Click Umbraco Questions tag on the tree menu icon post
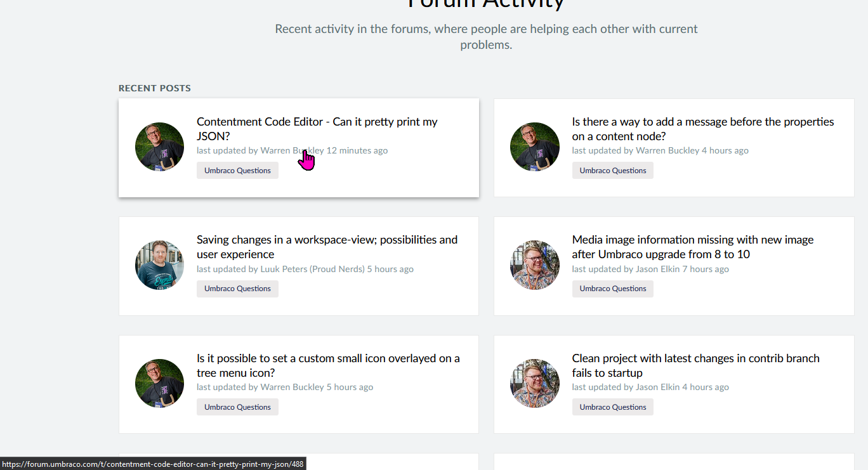This screenshot has width=868, height=470. [x=237, y=407]
